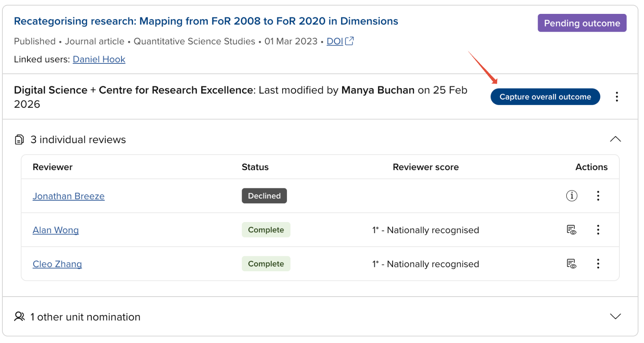Open reviewer Cleo Zhang's profile link

[x=57, y=264]
